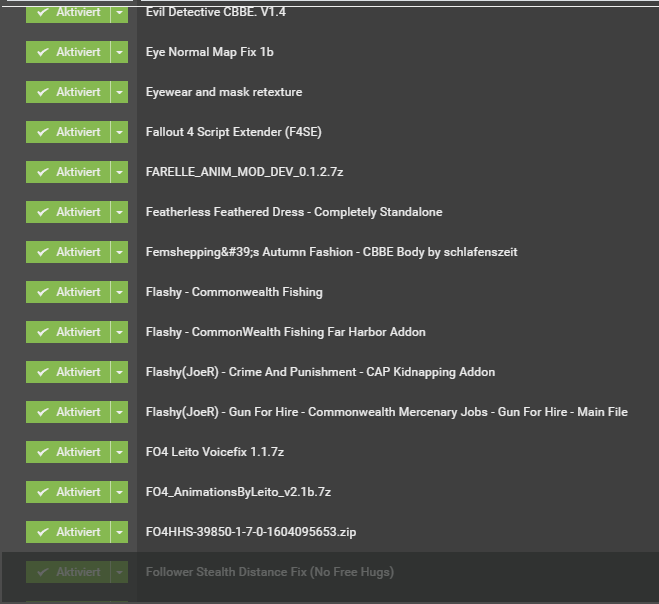This screenshot has height=604, width=659.
Task: Open dropdown arrow for Featherless Feathered Dress
Action: (x=119, y=212)
